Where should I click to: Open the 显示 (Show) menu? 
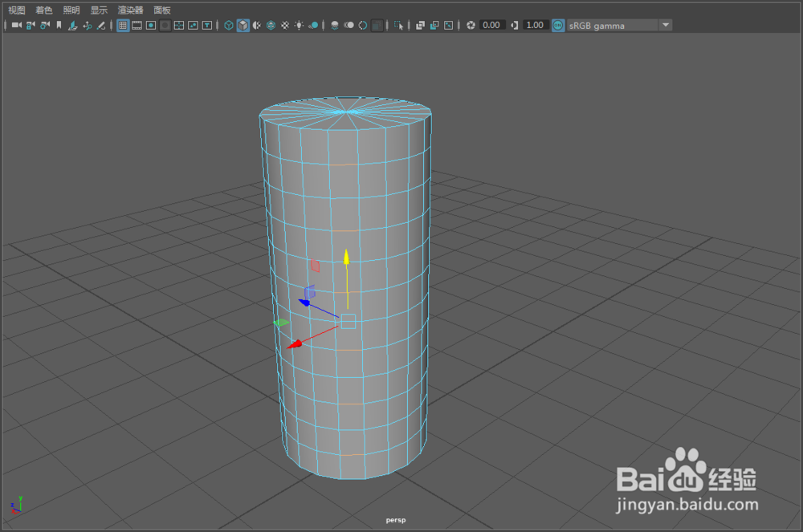99,10
